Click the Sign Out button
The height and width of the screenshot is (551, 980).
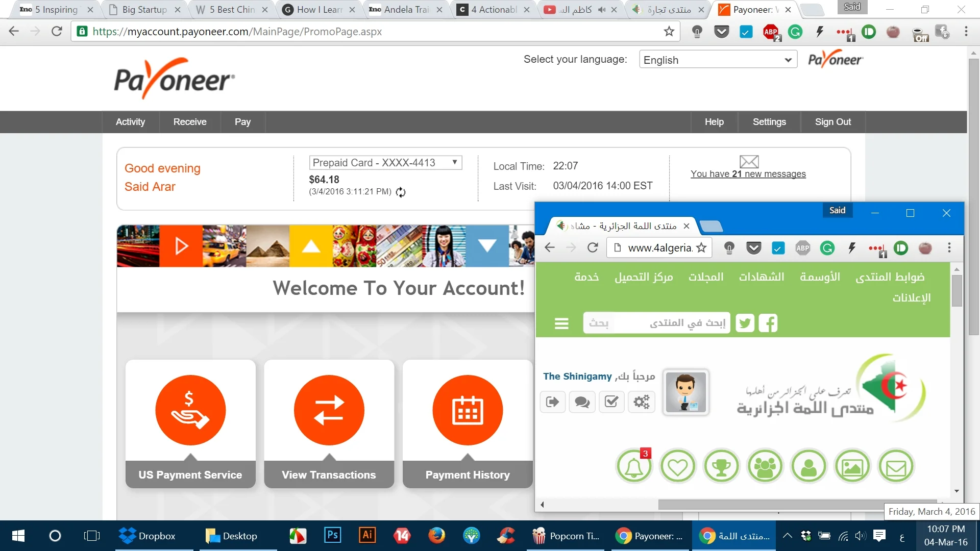(832, 122)
